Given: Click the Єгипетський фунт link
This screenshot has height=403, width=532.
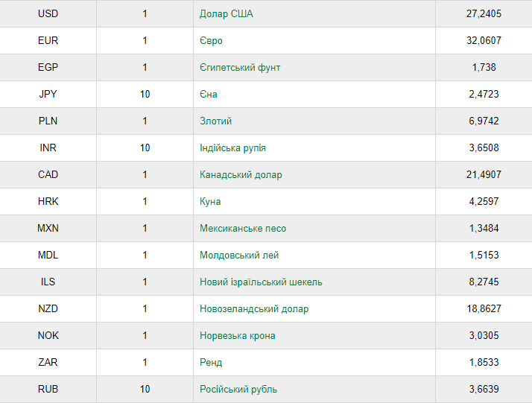Looking at the screenshot, I should (x=240, y=68).
